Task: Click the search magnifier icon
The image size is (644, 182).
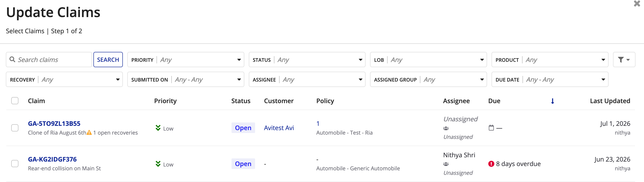Action: 12,60
